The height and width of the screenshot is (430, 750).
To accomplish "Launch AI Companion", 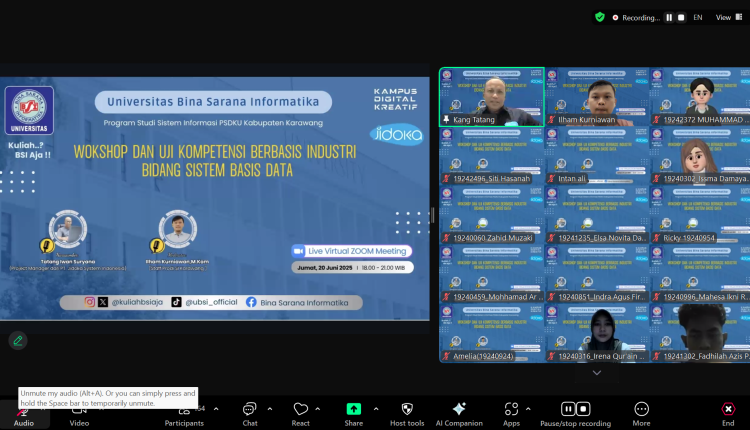I will (459, 415).
